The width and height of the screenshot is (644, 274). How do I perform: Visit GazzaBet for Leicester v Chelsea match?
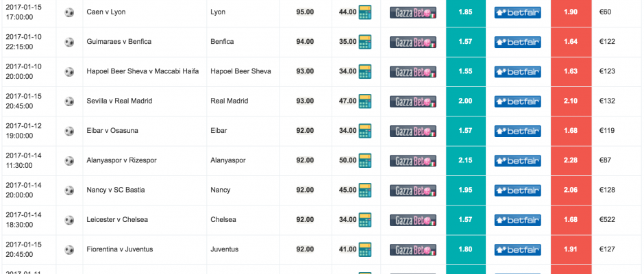pos(412,220)
